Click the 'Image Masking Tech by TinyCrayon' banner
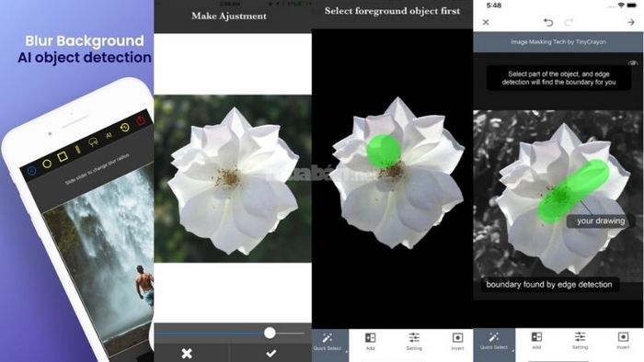 [558, 42]
